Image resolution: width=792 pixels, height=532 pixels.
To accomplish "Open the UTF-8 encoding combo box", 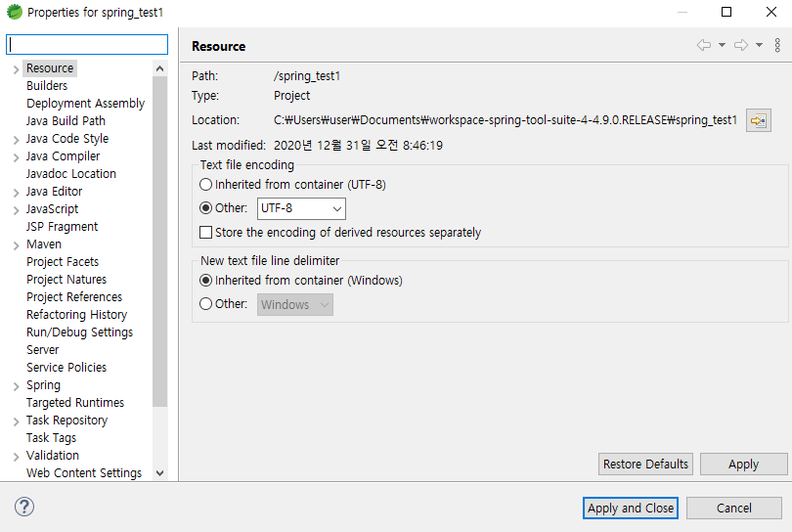I will coord(301,208).
